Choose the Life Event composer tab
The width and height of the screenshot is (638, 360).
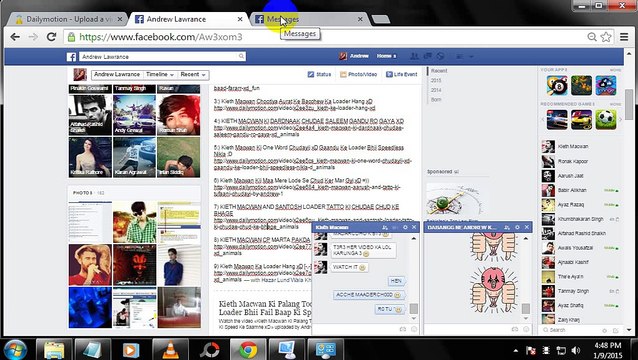(402, 74)
